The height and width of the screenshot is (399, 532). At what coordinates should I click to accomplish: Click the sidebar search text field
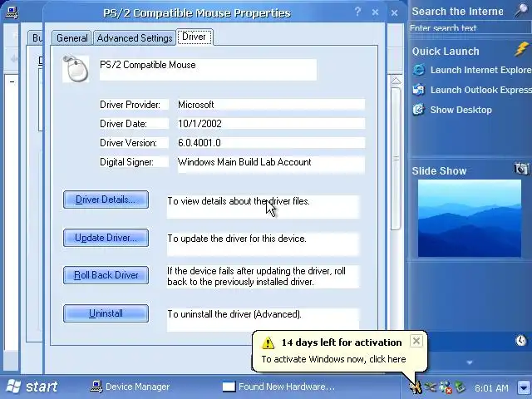point(470,27)
